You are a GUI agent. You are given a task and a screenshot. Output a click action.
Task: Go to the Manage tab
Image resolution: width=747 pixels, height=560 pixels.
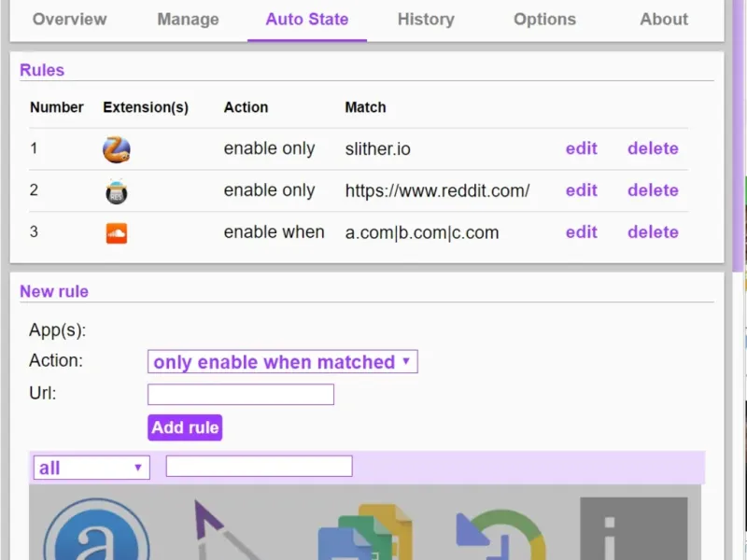tap(188, 20)
